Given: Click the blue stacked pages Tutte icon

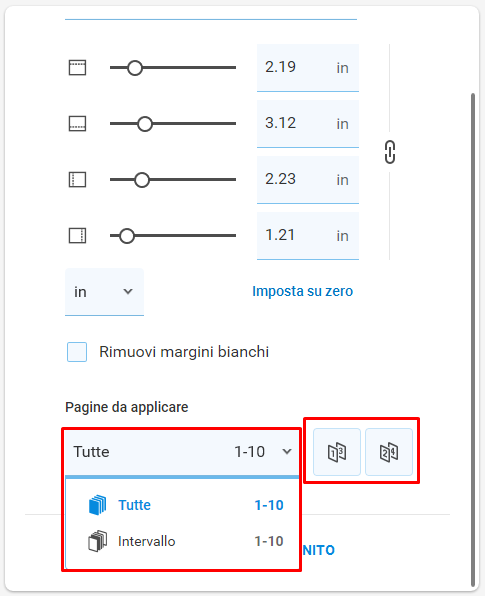Looking at the screenshot, I should tap(97, 505).
